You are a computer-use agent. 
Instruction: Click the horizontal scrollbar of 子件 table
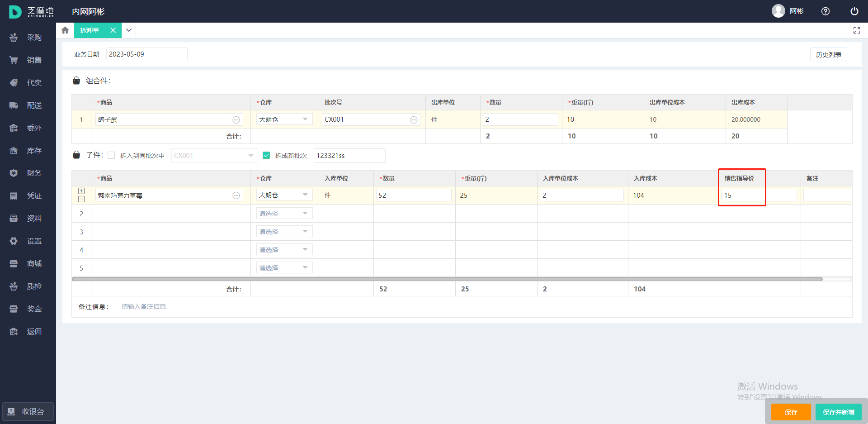[447, 279]
